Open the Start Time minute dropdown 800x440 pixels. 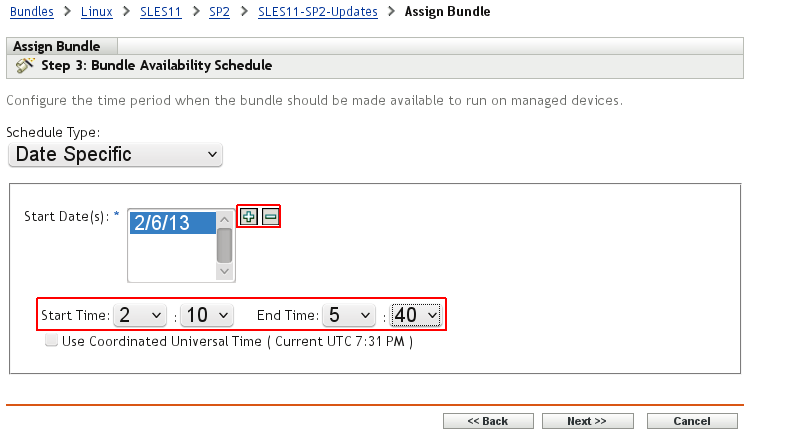click(x=209, y=315)
